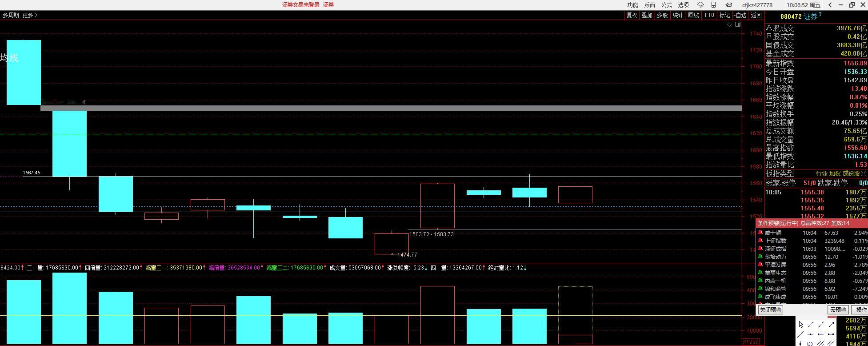This screenshot has height=346, width=868.
Task: Click the X1000 scale label on the volume axis
Action: [751, 342]
